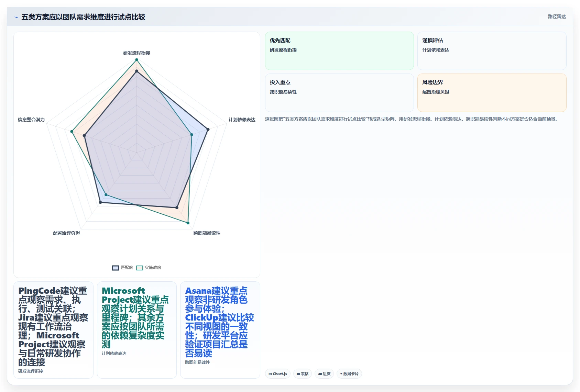The image size is (580, 392).
Task: Click the dark data point near 计划依赖表达 axis
Action: coord(208,130)
